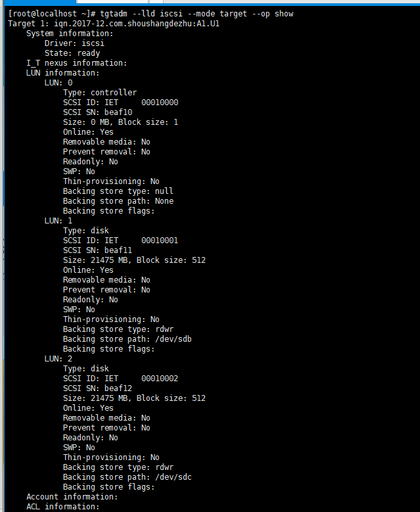Click the Type: controller line
The height and width of the screenshot is (512, 420).
(100, 93)
